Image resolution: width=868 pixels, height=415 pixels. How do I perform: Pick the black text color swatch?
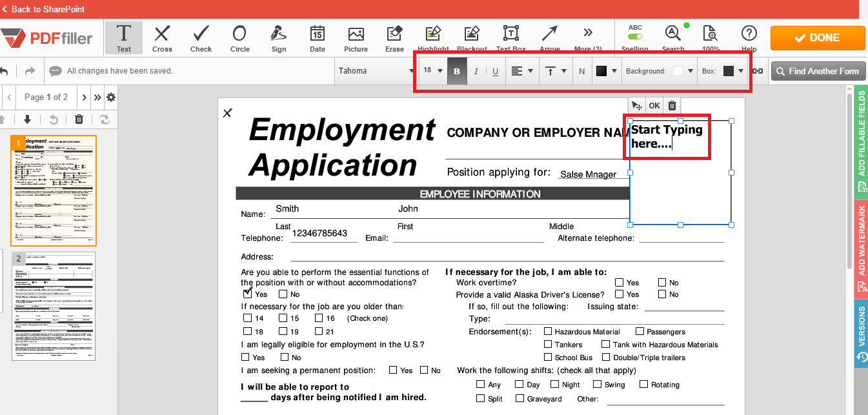click(601, 71)
